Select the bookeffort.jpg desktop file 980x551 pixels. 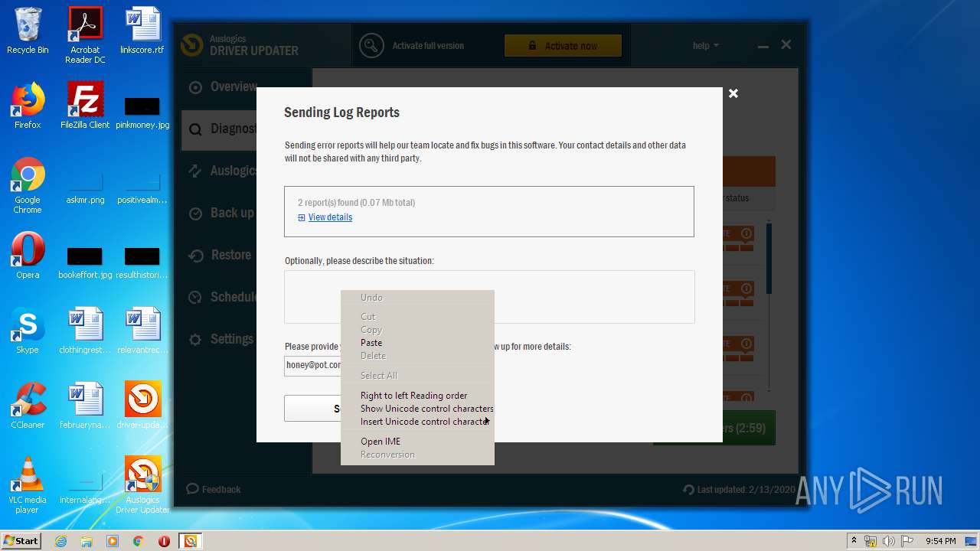(85, 262)
